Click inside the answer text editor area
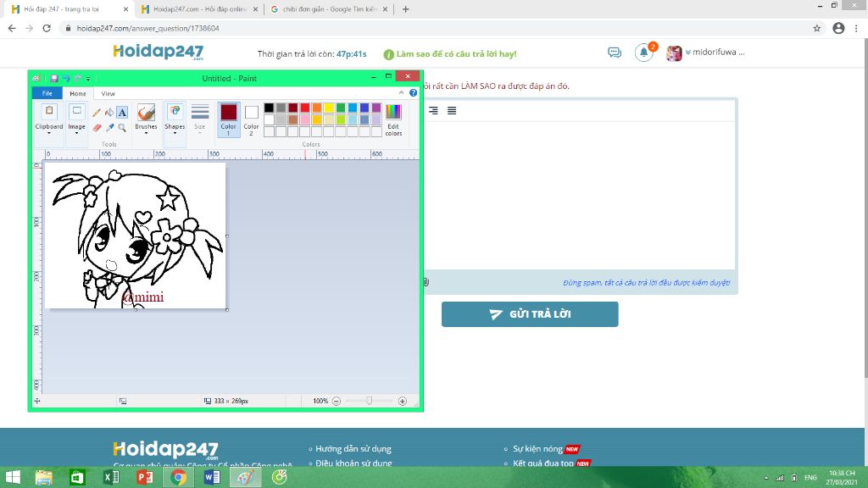Image resolution: width=868 pixels, height=488 pixels. pos(580,195)
